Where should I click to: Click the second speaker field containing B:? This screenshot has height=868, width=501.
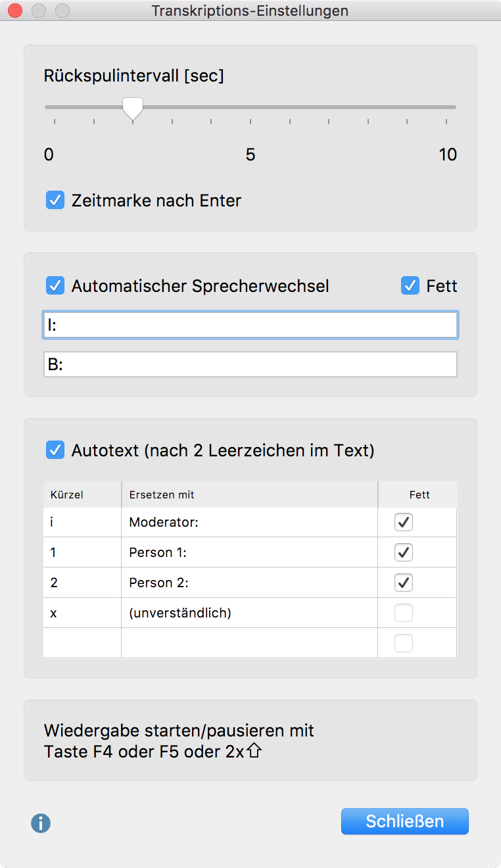[x=251, y=364]
